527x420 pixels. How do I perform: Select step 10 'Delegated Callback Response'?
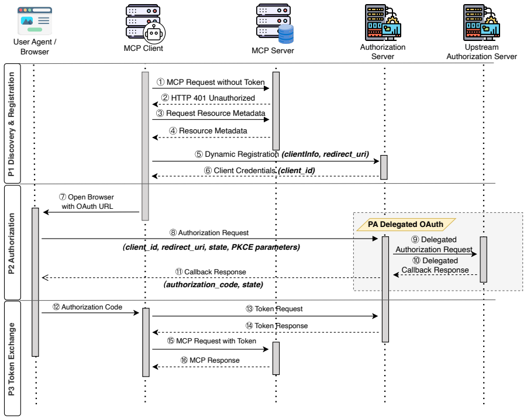pyautogui.click(x=435, y=266)
